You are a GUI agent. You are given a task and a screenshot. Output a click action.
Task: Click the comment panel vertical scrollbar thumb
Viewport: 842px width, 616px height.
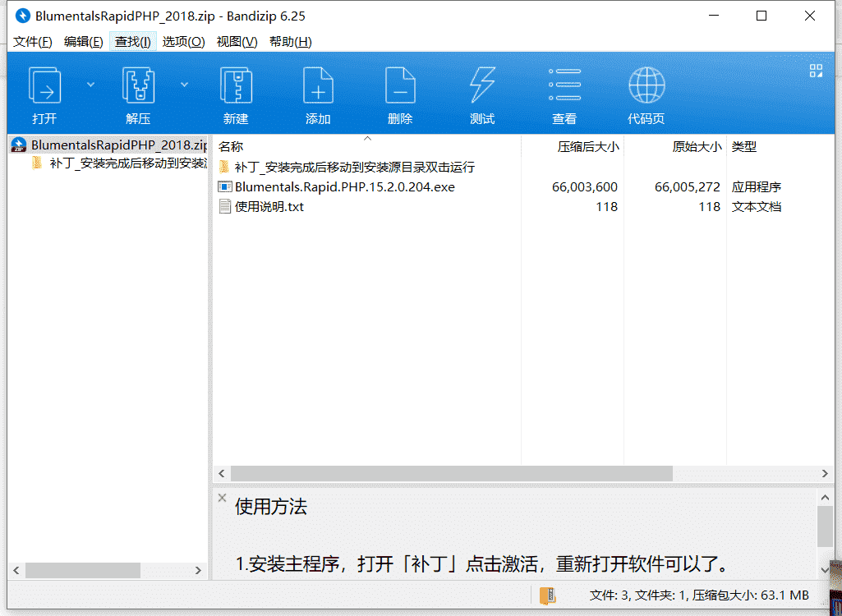[825, 526]
